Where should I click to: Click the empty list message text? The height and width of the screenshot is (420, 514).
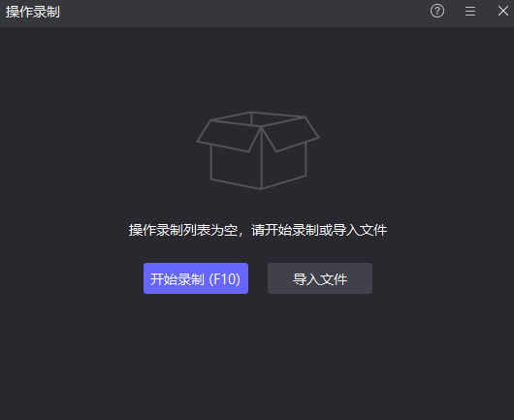[258, 230]
